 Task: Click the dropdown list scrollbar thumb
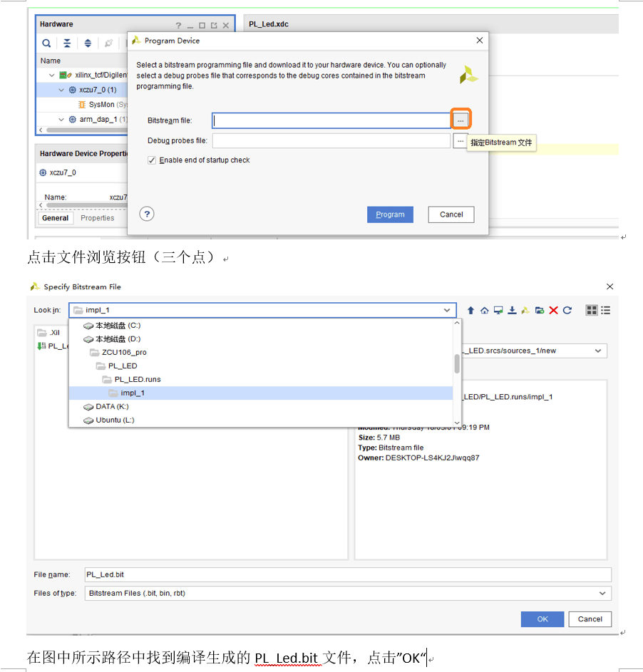[x=457, y=364]
